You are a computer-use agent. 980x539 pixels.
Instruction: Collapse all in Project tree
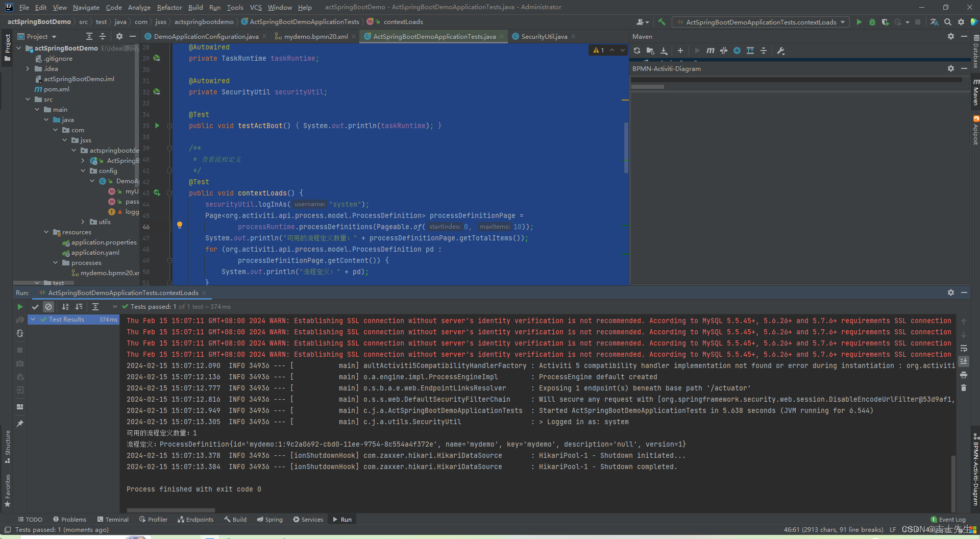tap(103, 36)
